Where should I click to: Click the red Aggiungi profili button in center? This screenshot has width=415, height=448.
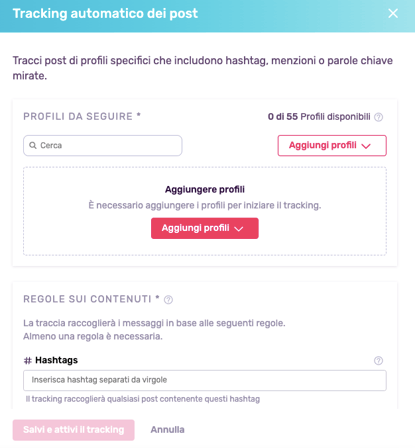(205, 228)
